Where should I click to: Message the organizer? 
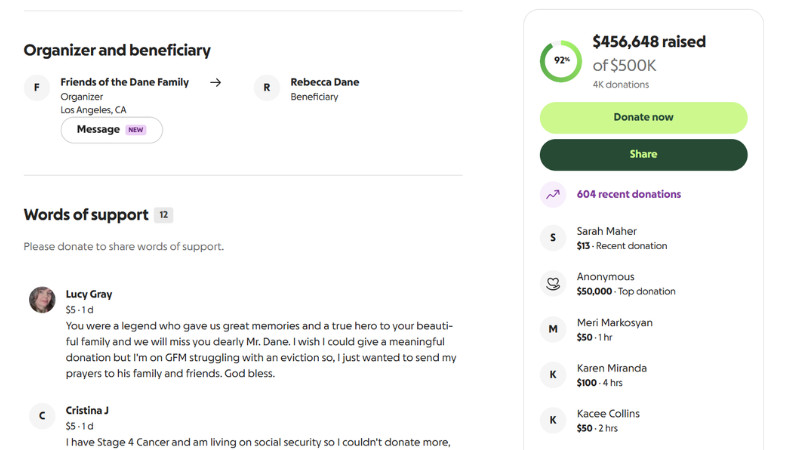click(111, 130)
